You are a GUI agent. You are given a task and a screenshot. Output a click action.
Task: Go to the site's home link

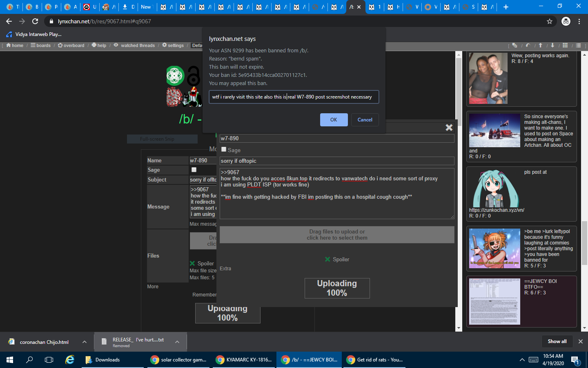(x=15, y=45)
